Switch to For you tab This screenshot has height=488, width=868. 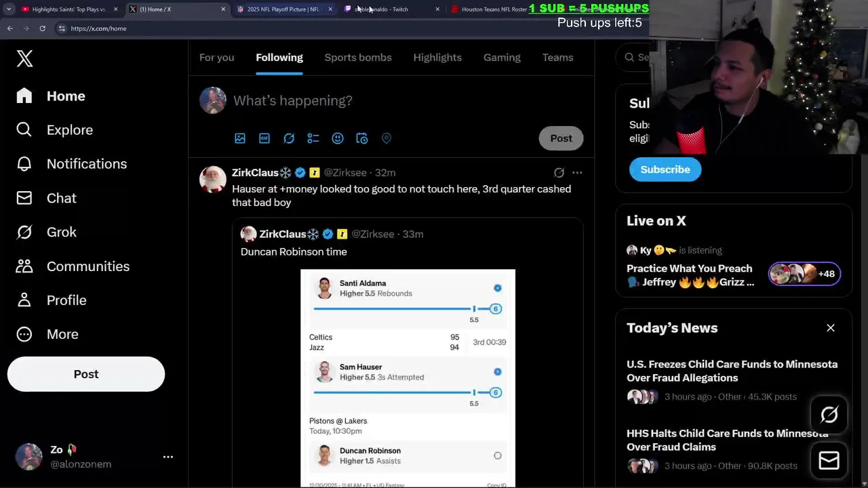pos(216,58)
